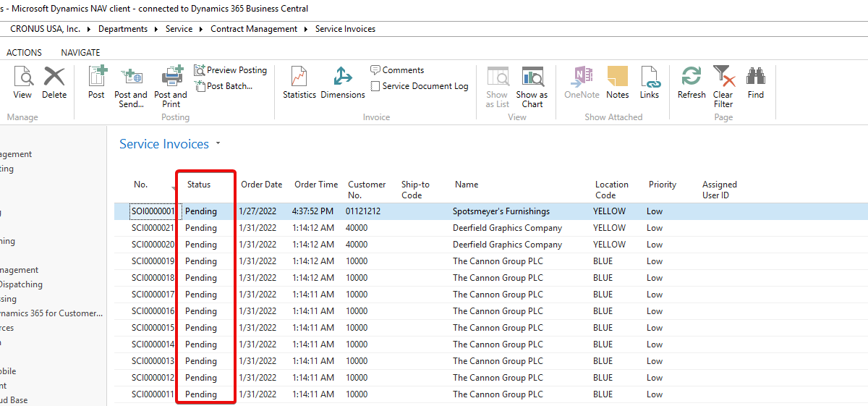The image size is (868, 406).
Task: Open Service Invoices title dropdown
Action: [218, 144]
